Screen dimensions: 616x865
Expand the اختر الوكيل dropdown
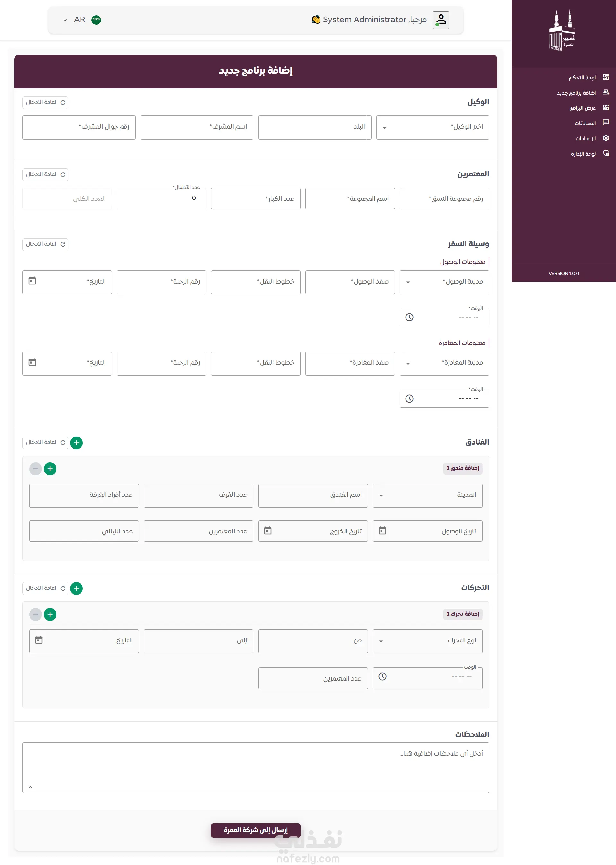[x=385, y=127]
